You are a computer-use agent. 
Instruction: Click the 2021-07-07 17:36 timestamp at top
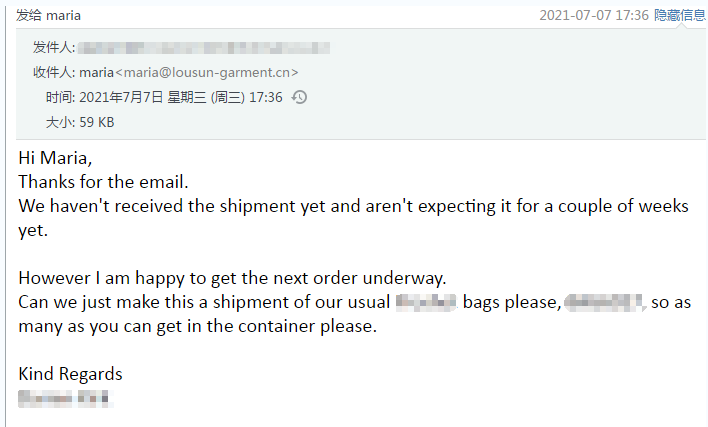click(594, 15)
